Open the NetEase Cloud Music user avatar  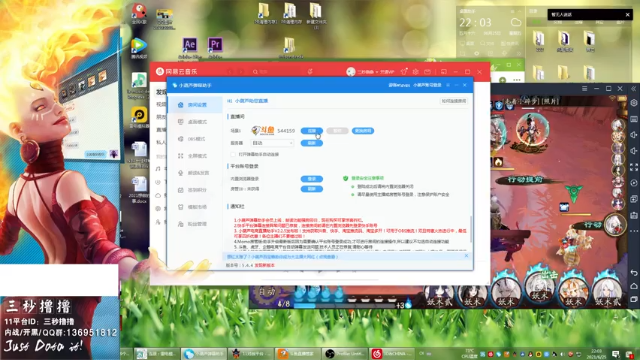click(x=351, y=72)
